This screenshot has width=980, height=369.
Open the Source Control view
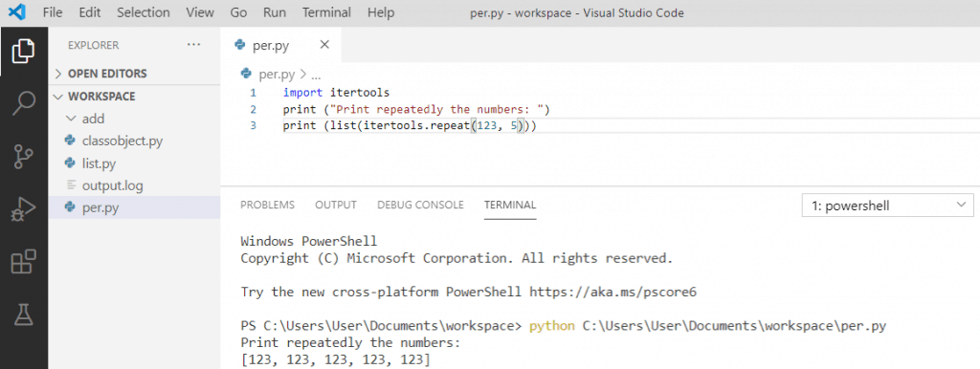click(x=23, y=157)
